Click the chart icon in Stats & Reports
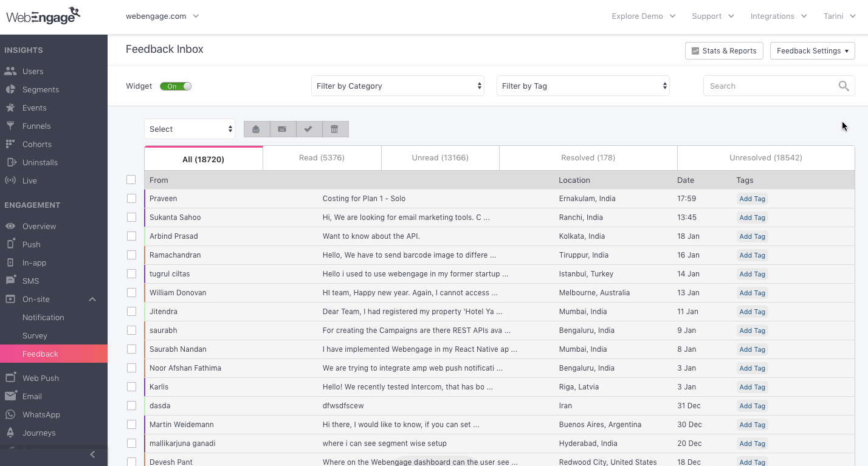Screen dimensions: 868x466 (x=695, y=51)
